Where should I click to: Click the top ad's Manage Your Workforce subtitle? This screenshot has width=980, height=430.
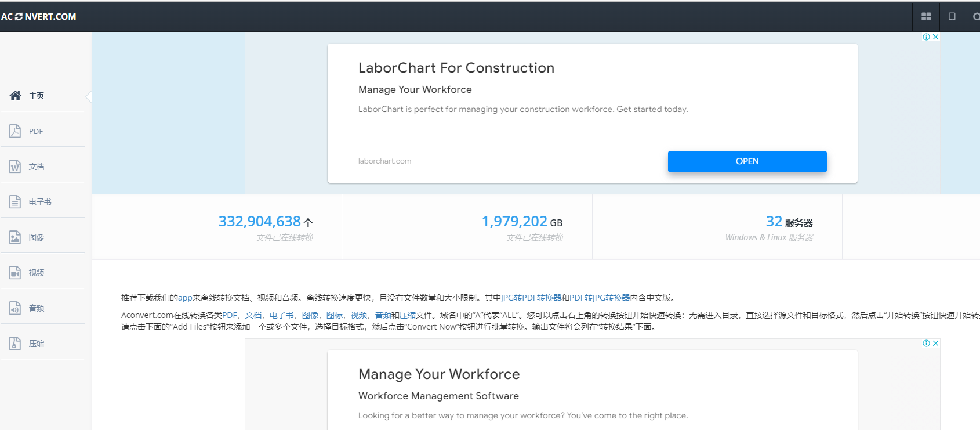click(415, 89)
